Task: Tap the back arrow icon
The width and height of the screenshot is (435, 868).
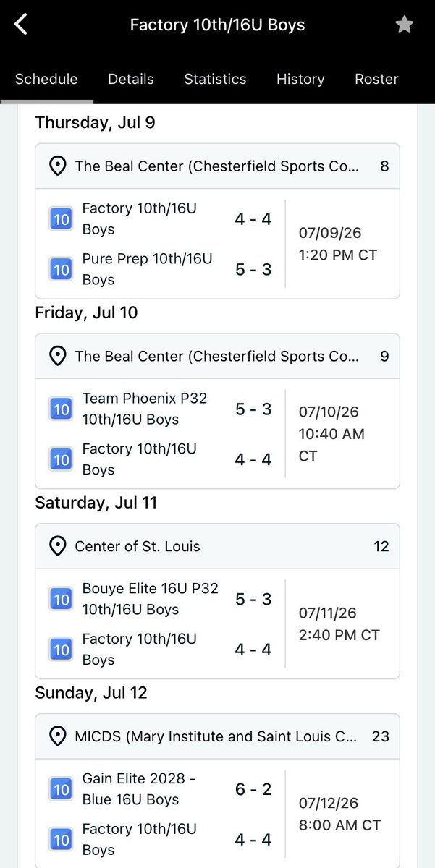Action: pyautogui.click(x=21, y=25)
